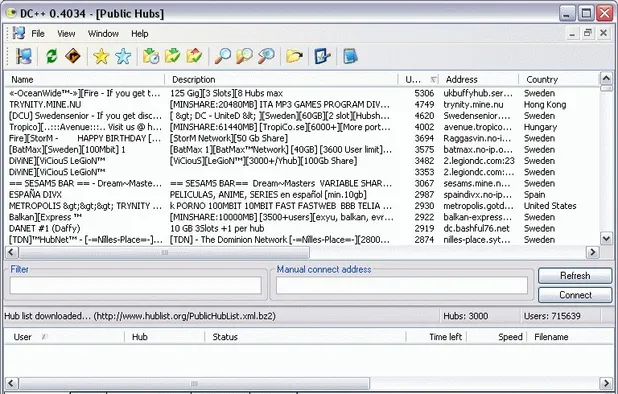Open Finished Uploads red arrow folder icon
The width and height of the screenshot is (618, 394).
[x=194, y=56]
